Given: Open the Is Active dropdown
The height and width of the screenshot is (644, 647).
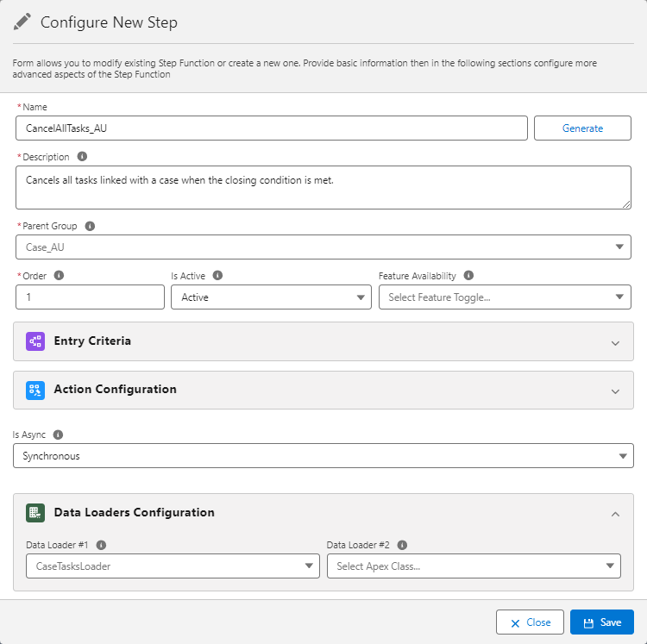Looking at the screenshot, I should 271,297.
